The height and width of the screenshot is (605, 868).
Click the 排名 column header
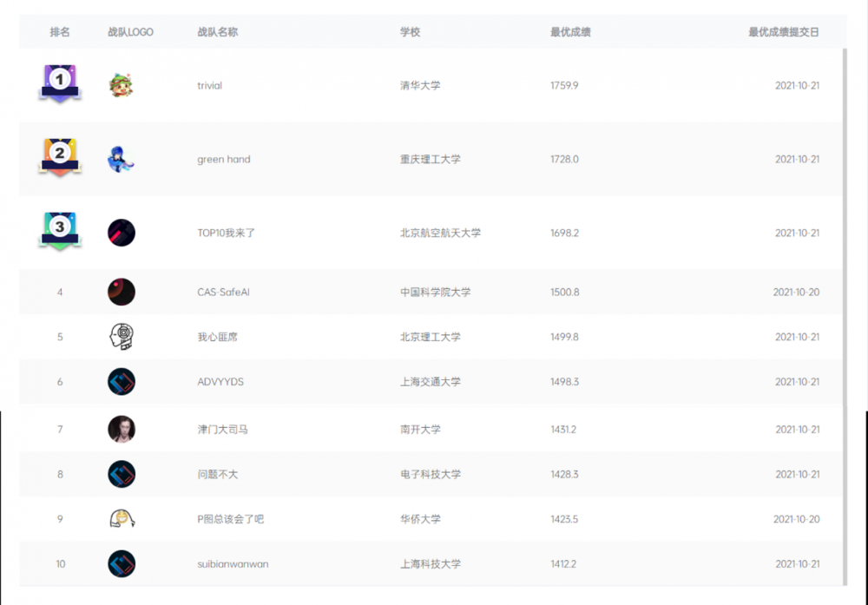[60, 32]
